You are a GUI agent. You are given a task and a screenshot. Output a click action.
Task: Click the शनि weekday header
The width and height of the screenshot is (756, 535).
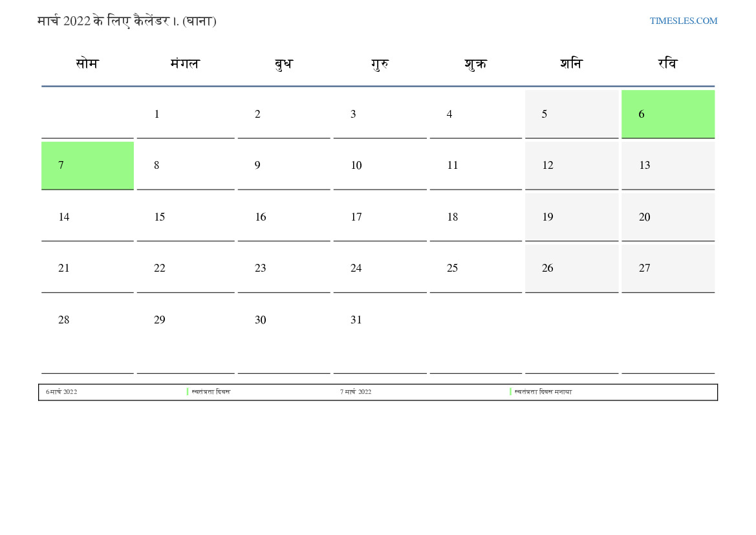click(x=571, y=63)
